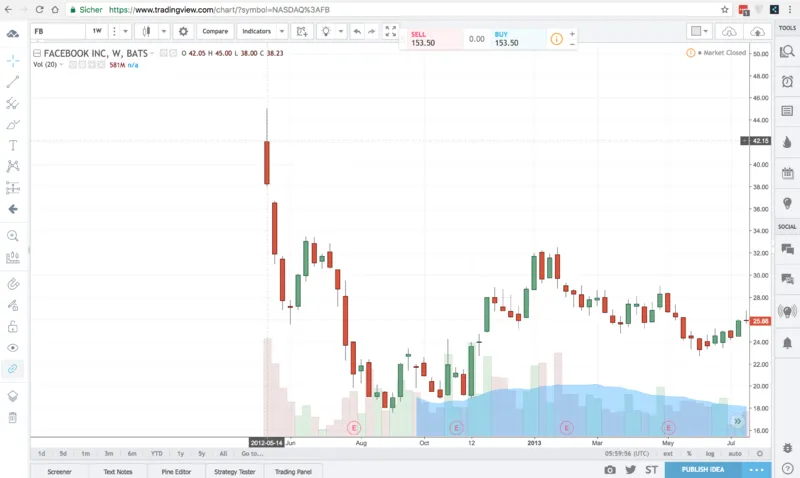Image resolution: width=800 pixels, height=478 pixels.
Task: Open chart properties gear in top toolbar
Action: 183,32
